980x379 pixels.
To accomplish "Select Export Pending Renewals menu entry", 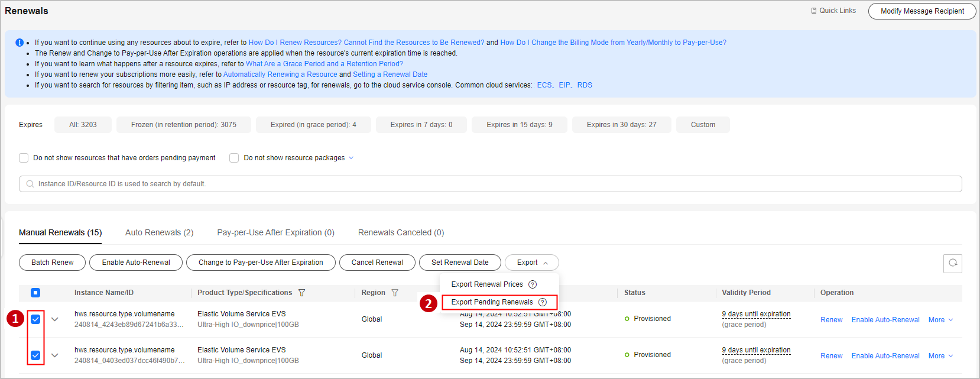I will (x=492, y=302).
